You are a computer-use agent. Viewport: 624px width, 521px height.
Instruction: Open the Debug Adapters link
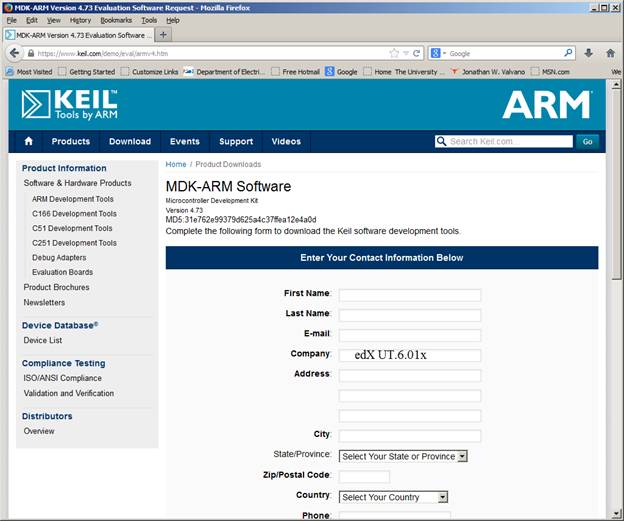59,258
